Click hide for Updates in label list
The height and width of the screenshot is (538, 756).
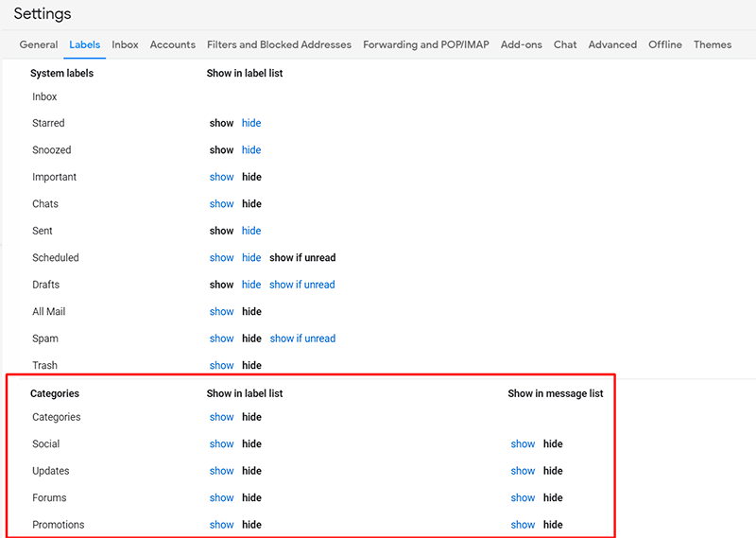tap(251, 471)
